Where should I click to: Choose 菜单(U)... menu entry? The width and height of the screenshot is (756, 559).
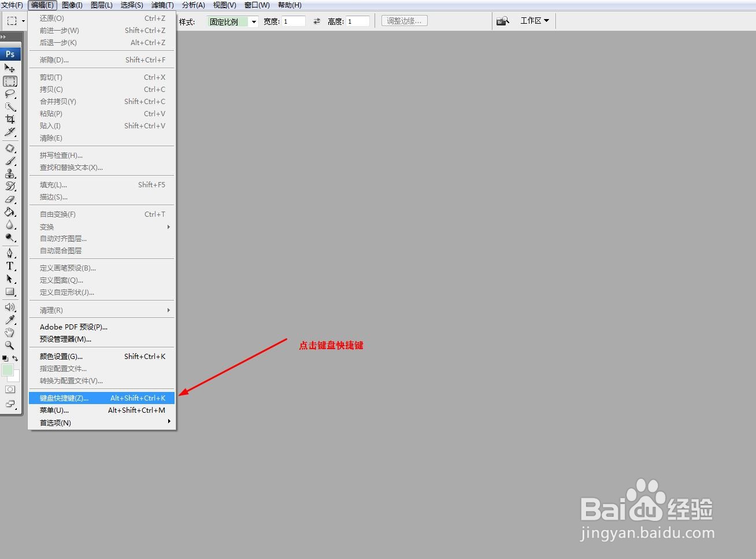[x=102, y=410]
